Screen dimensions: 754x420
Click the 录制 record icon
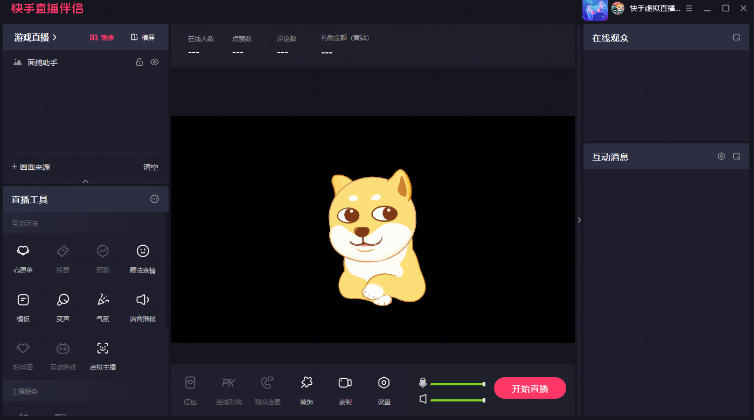[x=345, y=387]
